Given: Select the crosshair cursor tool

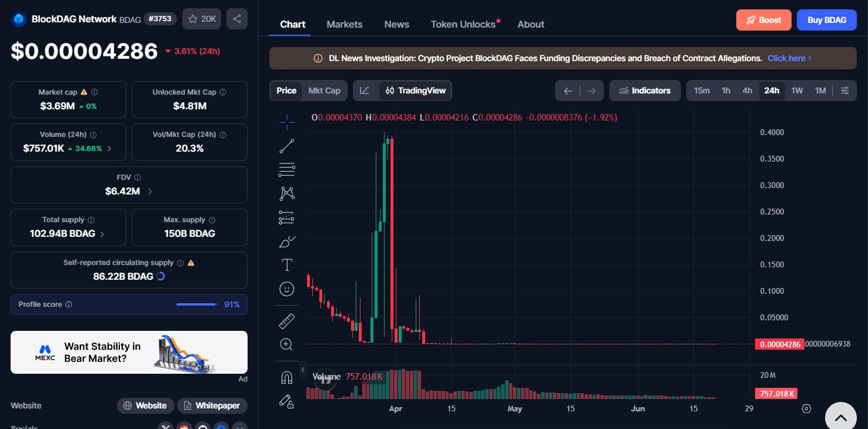Looking at the screenshot, I should point(287,122).
